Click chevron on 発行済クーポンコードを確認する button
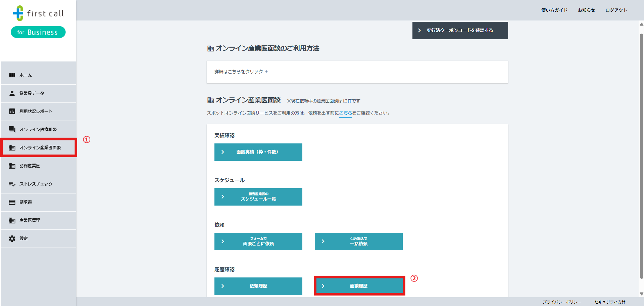The width and height of the screenshot is (644, 306). 419,31
